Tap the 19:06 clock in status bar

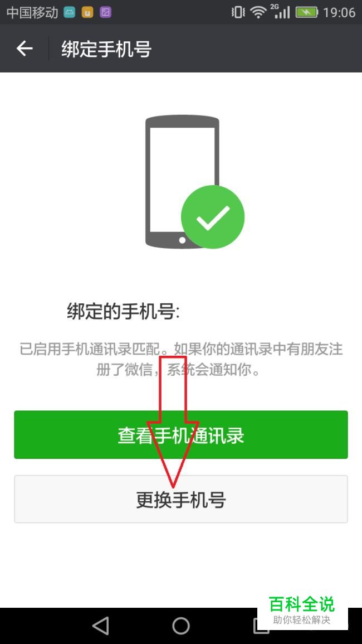point(339,12)
